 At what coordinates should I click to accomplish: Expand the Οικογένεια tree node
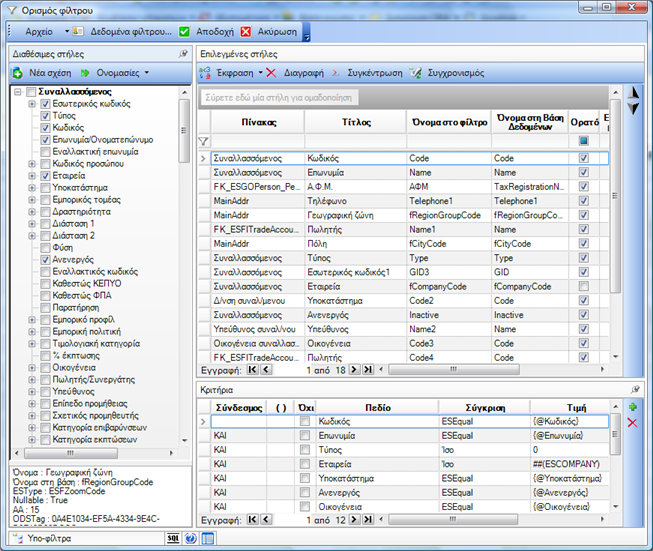[32, 368]
